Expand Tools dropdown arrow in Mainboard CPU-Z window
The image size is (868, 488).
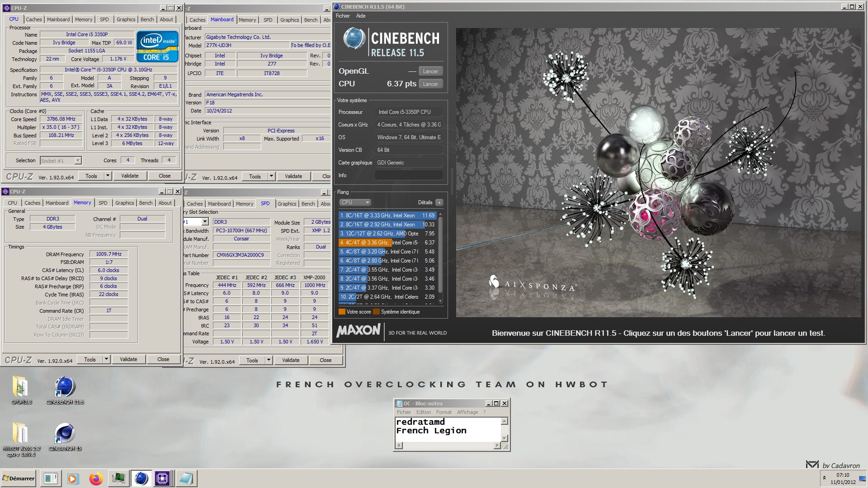tap(271, 176)
